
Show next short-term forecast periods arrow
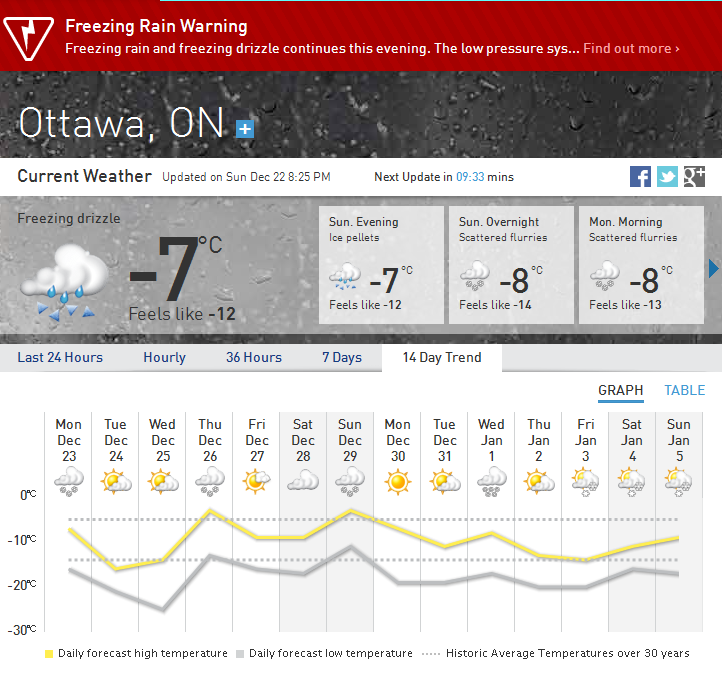tap(714, 268)
